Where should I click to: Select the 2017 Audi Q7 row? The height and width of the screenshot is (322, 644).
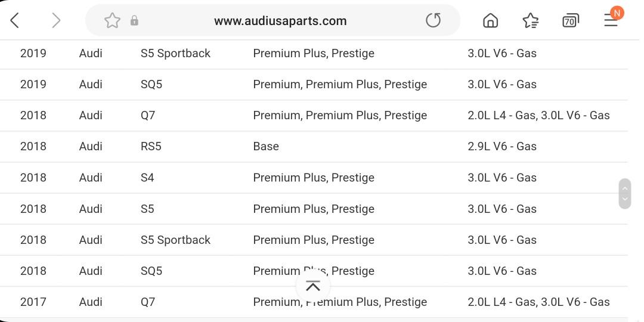[x=33, y=302]
